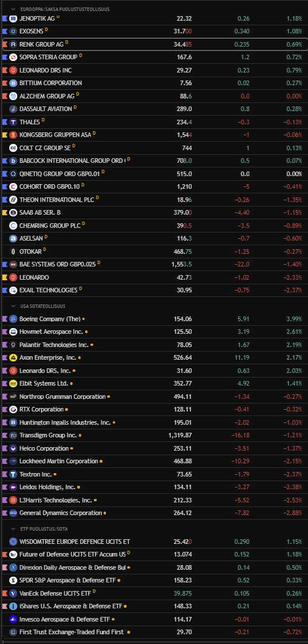Click the COHORT logo icon
The height and width of the screenshot is (644, 308).
pyautogui.click(x=13, y=187)
